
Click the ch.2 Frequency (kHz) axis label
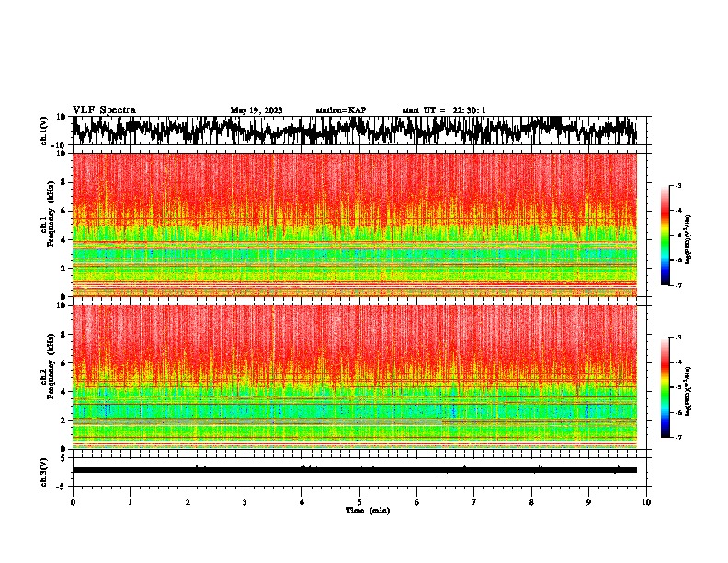pos(51,367)
